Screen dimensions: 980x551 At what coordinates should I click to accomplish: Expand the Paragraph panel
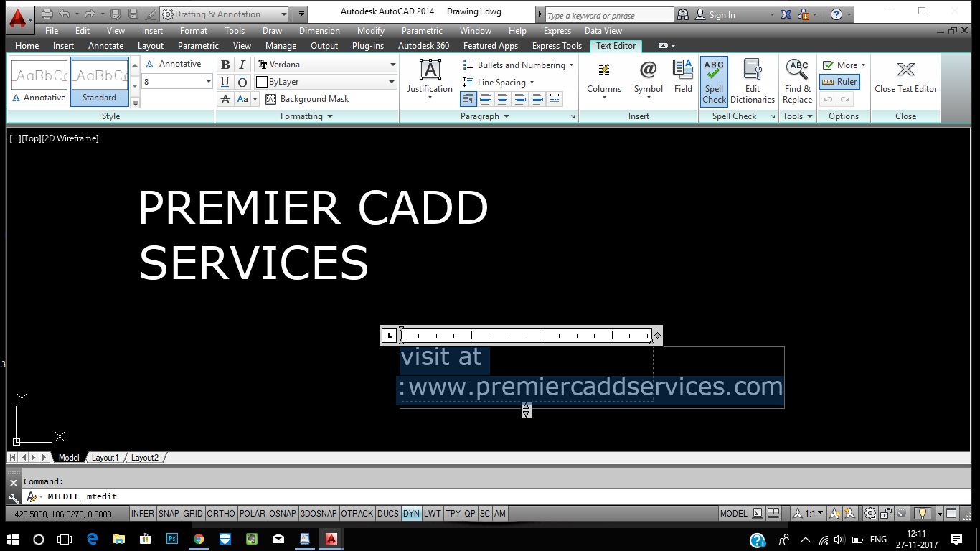pos(485,116)
